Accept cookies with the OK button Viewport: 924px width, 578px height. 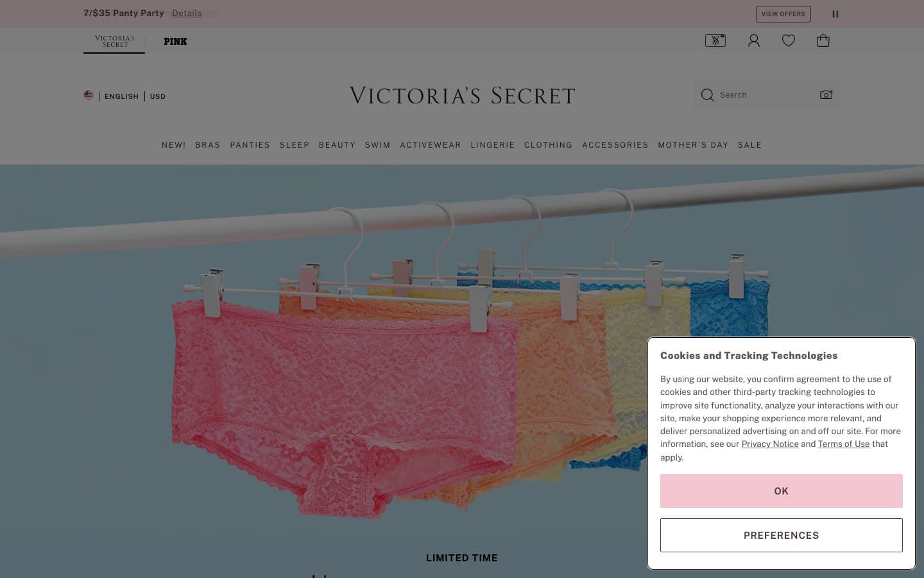[x=781, y=491]
